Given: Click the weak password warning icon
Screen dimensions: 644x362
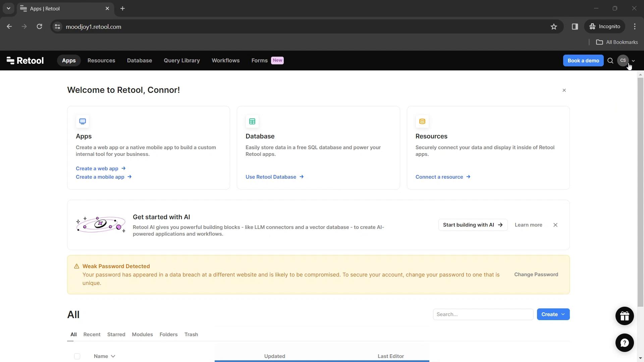Looking at the screenshot, I should coord(76,266).
